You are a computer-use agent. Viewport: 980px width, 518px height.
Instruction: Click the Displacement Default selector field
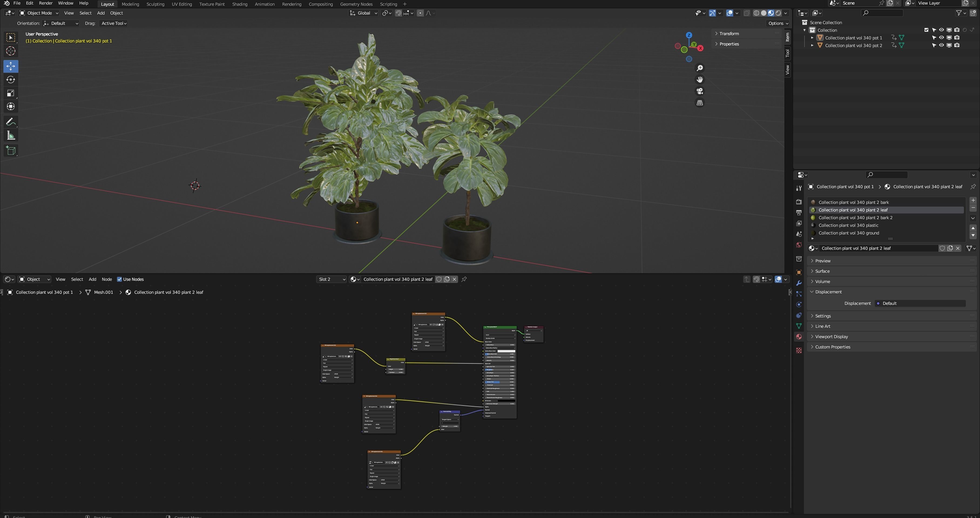coord(920,303)
